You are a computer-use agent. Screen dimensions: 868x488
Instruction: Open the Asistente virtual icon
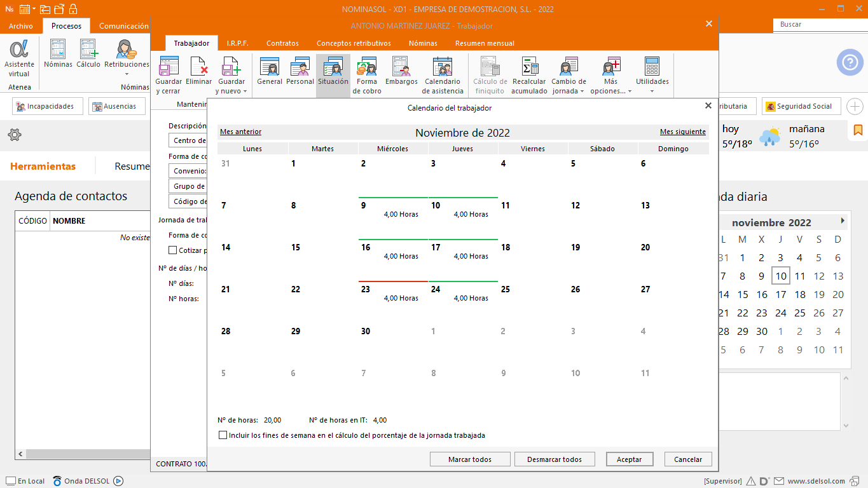point(19,51)
